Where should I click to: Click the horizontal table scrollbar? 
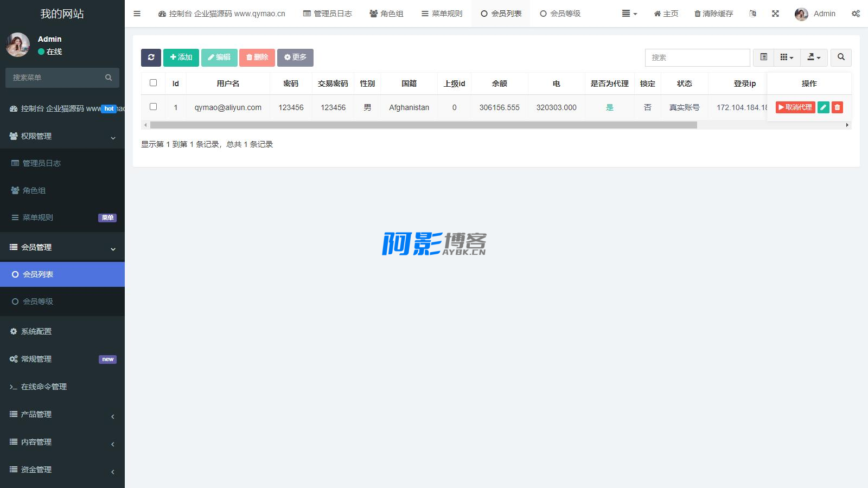coord(423,125)
